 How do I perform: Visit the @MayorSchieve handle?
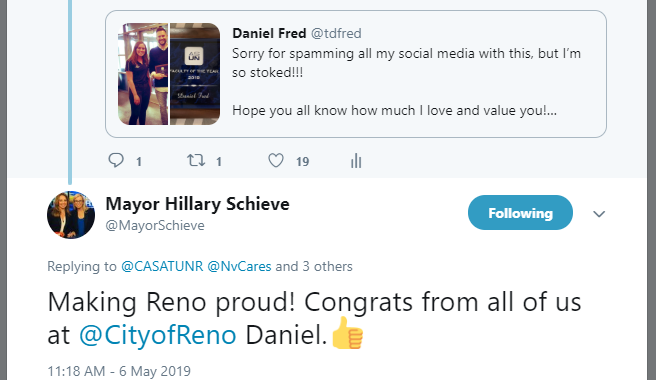point(155,226)
